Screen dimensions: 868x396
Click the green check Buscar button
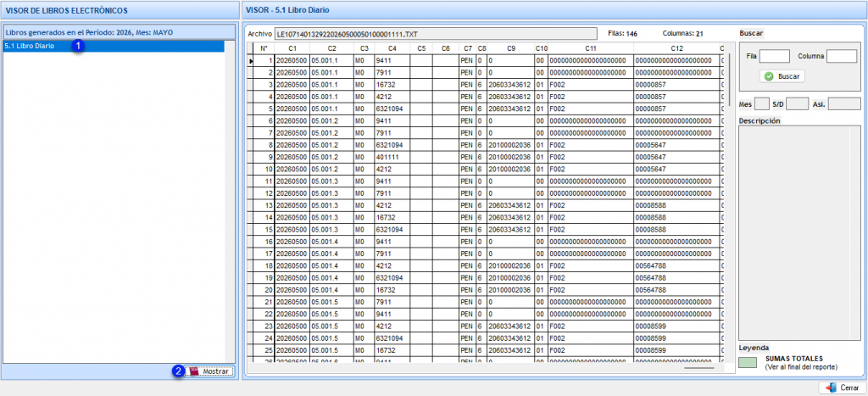point(782,76)
